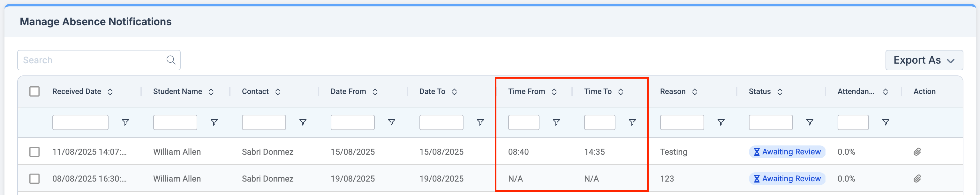980x195 pixels.
Task: Open the filter funnel for Attendance column
Action: click(886, 122)
